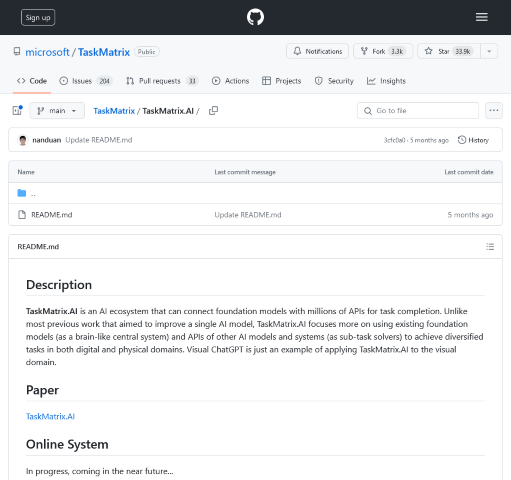Click the Actions tab play icon
The width and height of the screenshot is (511, 480).
coord(216,81)
